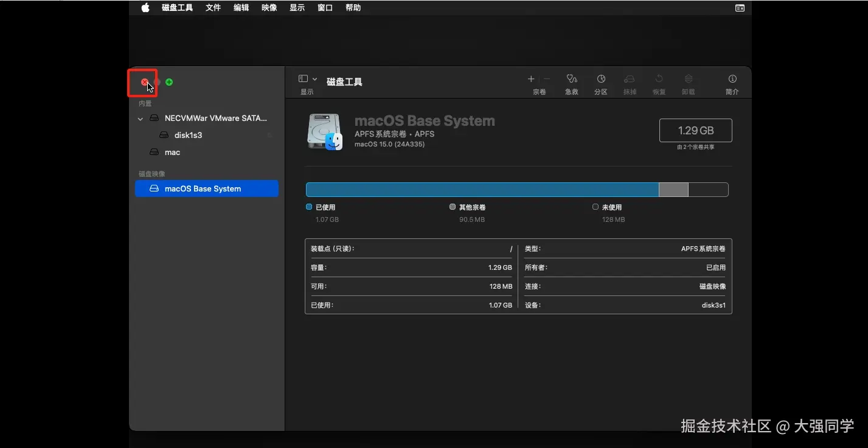Open the 磁盘工具 application menu
The width and height of the screenshot is (868, 448).
[x=177, y=8]
